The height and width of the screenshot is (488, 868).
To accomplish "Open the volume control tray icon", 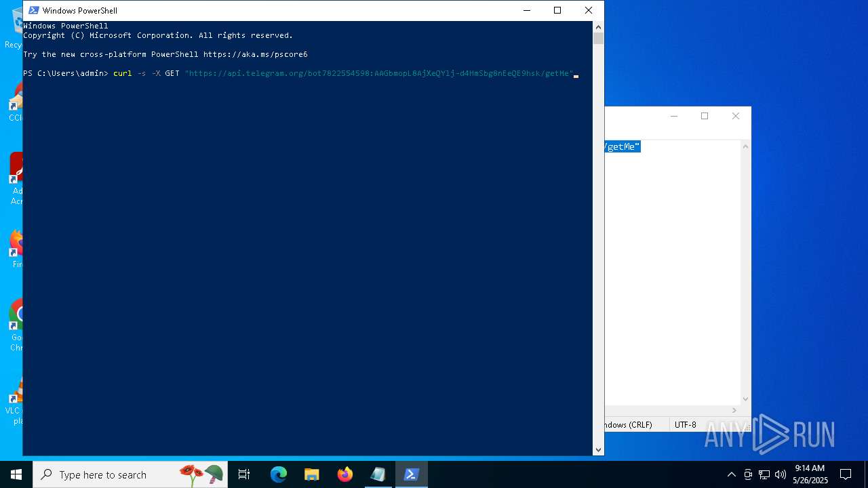I will pos(780,474).
